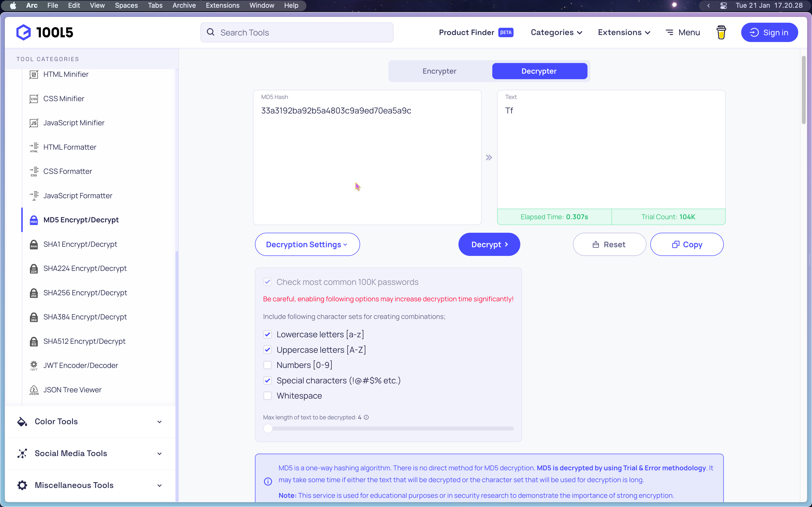Click the Copy button
Viewport: 812px width, 507px height.
687,244
